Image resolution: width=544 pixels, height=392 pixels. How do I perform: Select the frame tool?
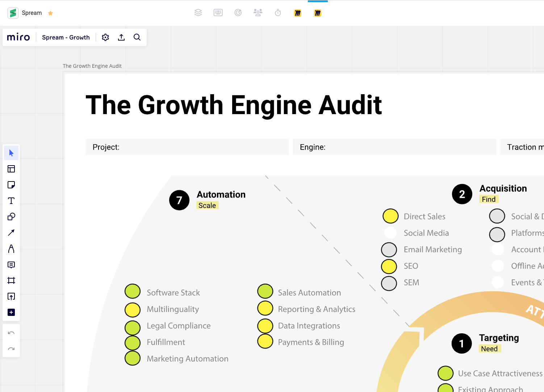(x=11, y=280)
